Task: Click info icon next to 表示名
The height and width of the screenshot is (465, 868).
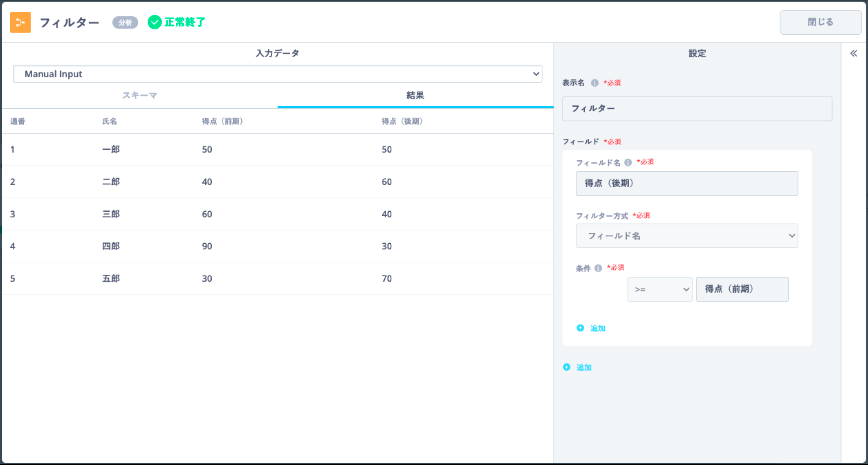Action: click(595, 83)
